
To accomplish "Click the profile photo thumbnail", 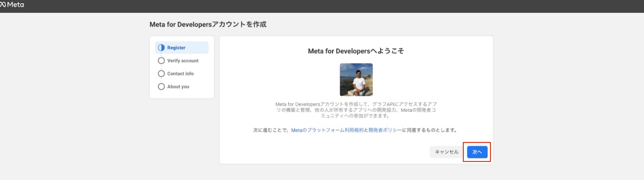I will point(356,80).
